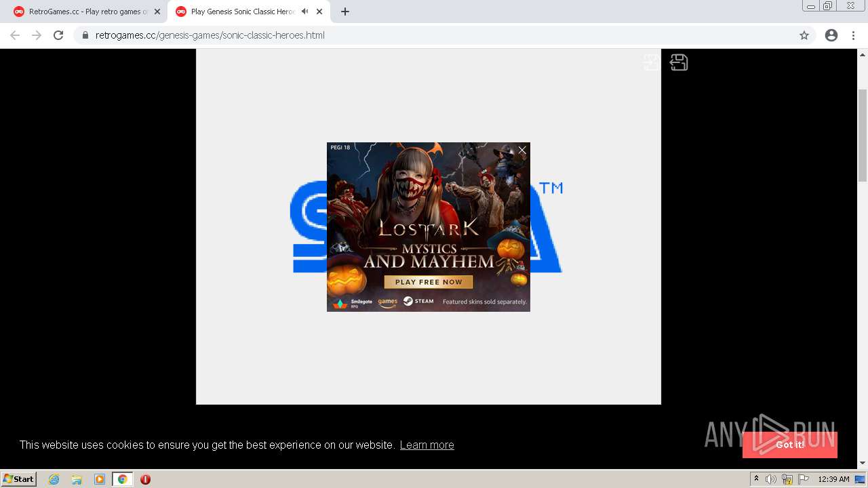Close the Lost Ark ad popup
The image size is (868, 488).
[x=522, y=150]
